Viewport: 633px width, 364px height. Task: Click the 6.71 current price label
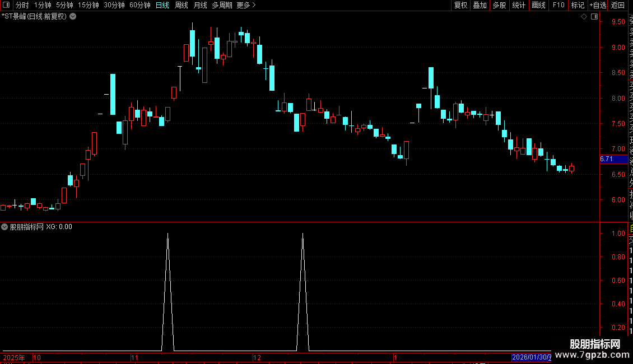coord(613,159)
